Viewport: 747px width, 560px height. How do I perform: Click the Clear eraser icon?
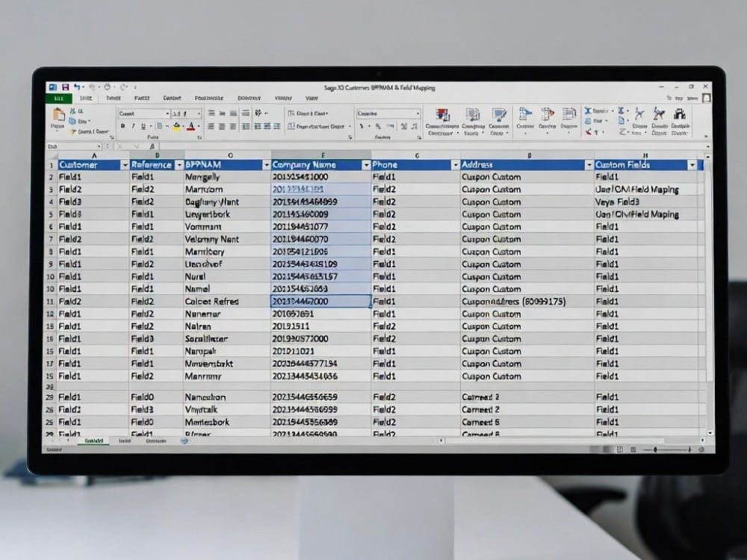[x=589, y=131]
